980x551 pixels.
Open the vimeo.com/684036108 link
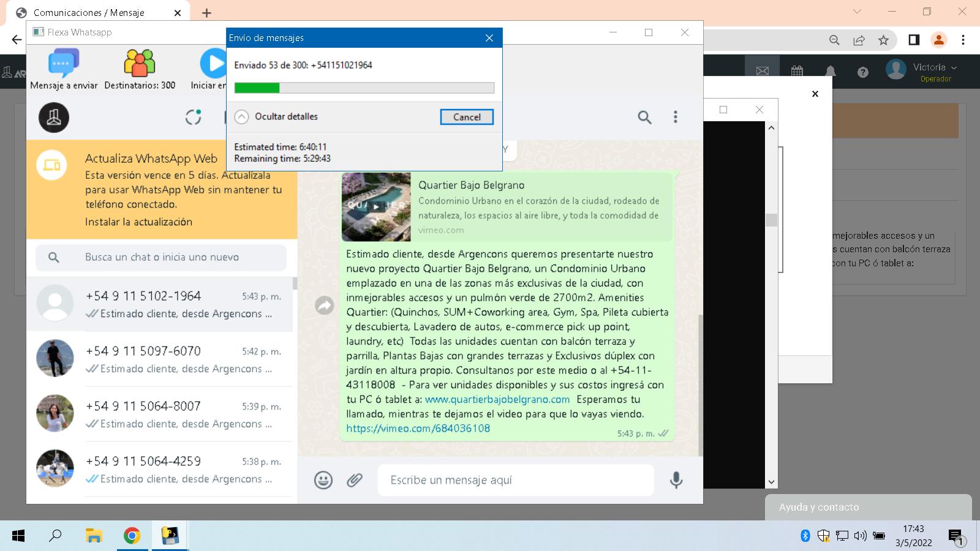click(418, 429)
